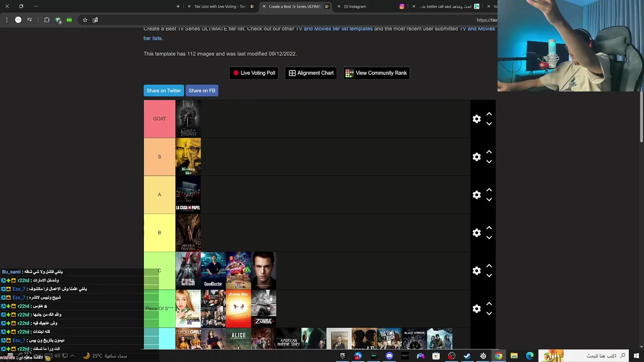Open settings gear for A tier row
Screen dimensions: 644x362
click(476, 195)
